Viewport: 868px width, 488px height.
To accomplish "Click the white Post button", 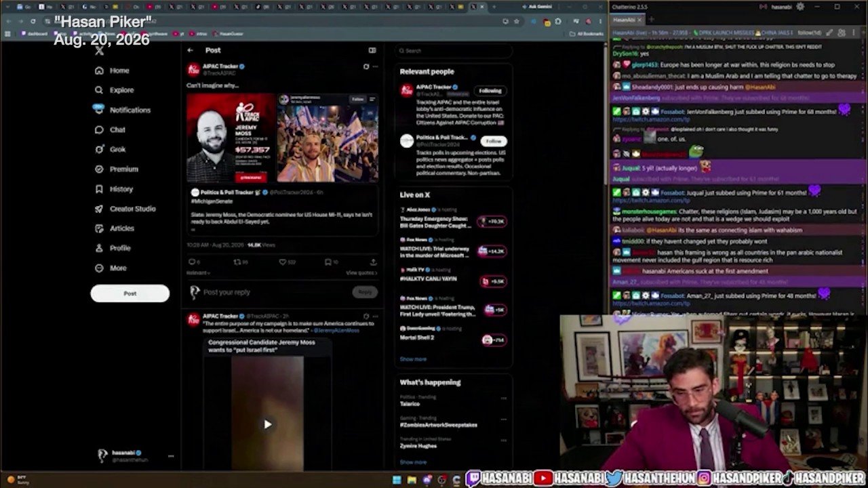I will coord(130,293).
